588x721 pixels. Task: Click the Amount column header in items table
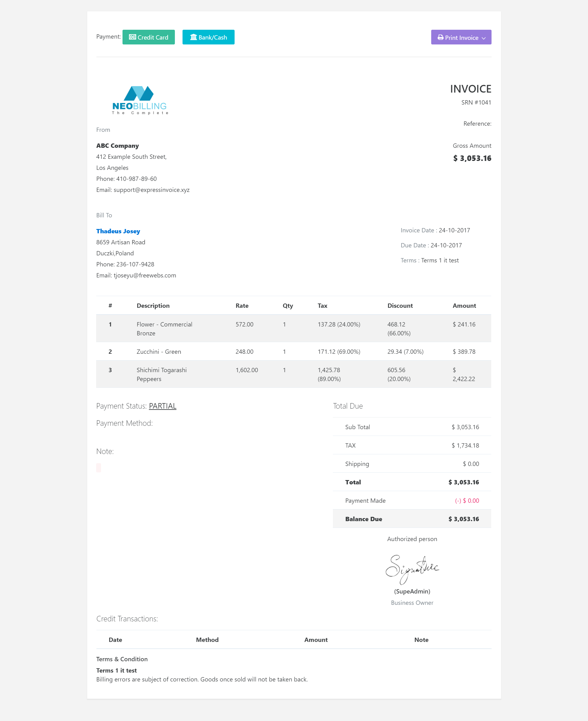pyautogui.click(x=464, y=306)
